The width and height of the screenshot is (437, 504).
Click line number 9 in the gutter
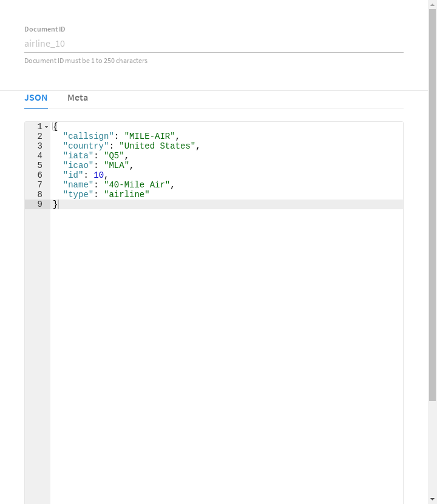click(39, 204)
